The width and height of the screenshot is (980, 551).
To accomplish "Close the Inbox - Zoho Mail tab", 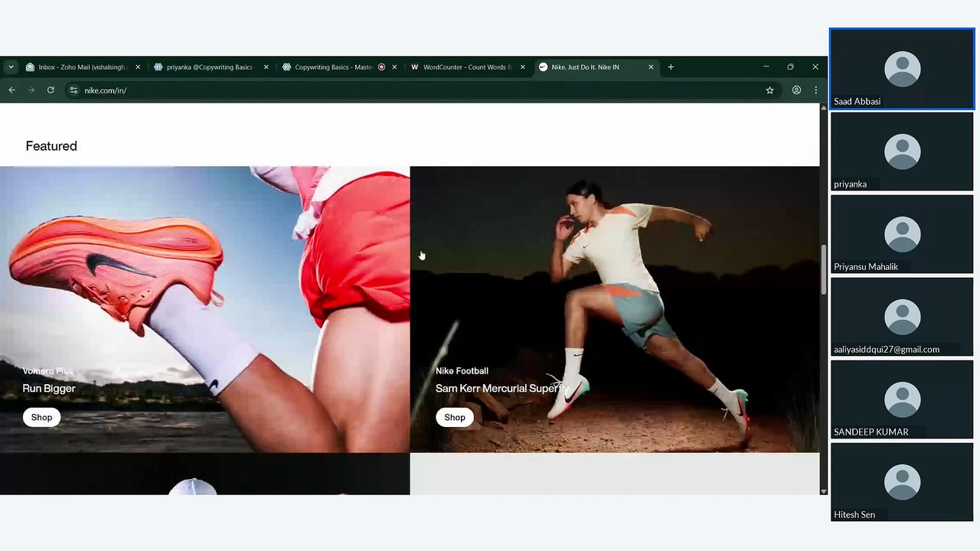I will [x=138, y=67].
